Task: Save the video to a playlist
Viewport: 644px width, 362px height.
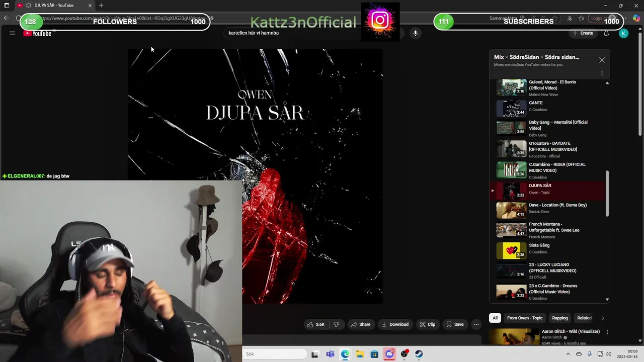Action: tap(455, 324)
